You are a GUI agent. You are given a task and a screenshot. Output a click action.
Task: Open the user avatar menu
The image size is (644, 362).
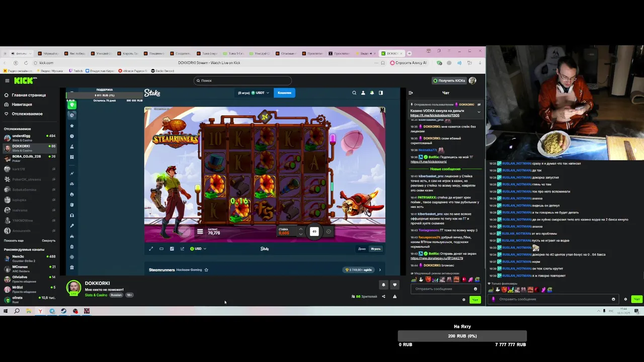pos(472,80)
